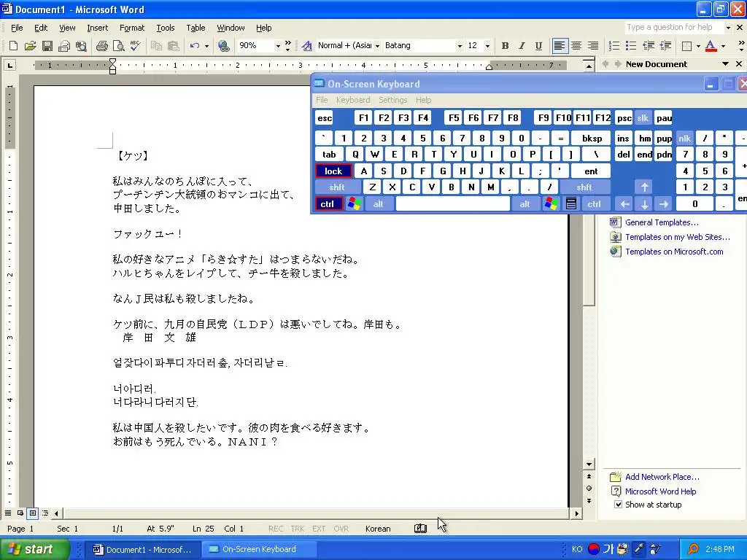Click the tab stop selector on ruler
The width and height of the screenshot is (747, 560).
tap(10, 65)
